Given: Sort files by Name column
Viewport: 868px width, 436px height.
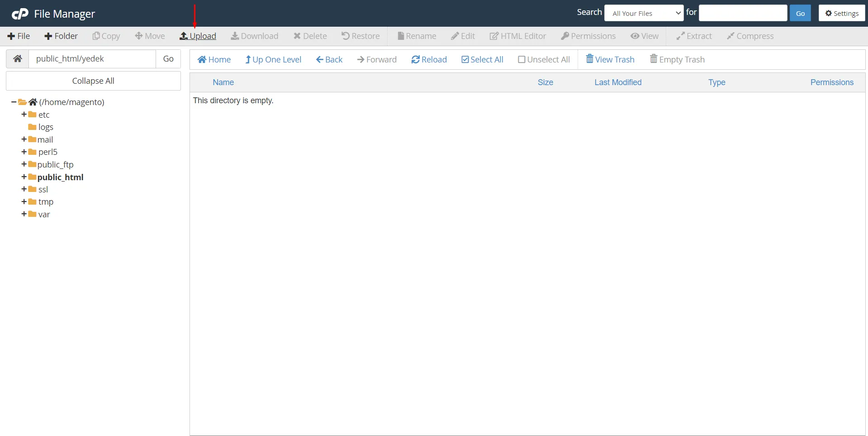Looking at the screenshot, I should (x=223, y=82).
